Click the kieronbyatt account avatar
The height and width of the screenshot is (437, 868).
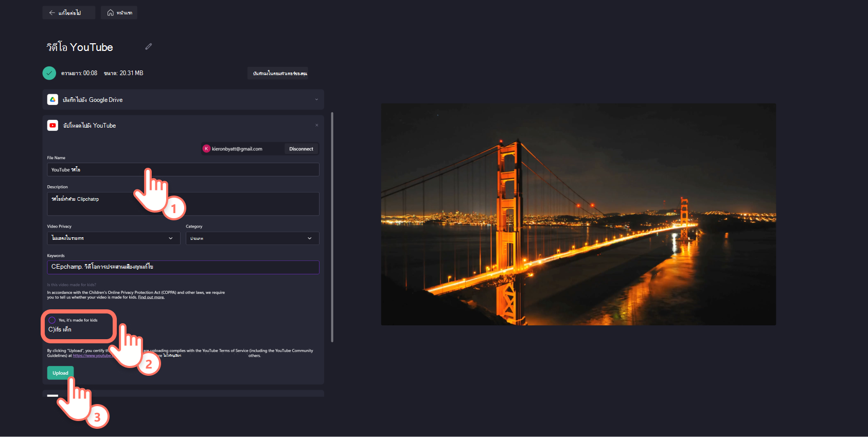(206, 149)
